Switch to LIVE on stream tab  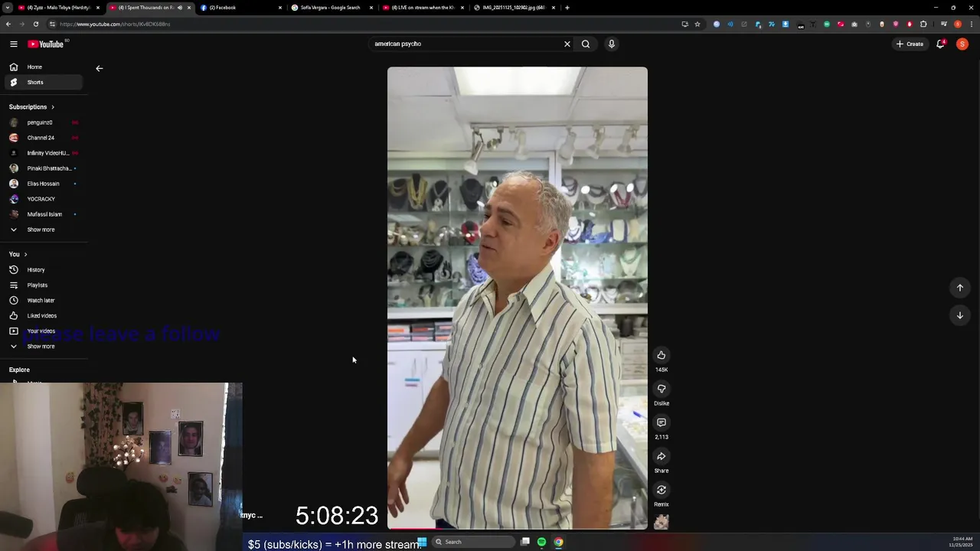tap(421, 8)
